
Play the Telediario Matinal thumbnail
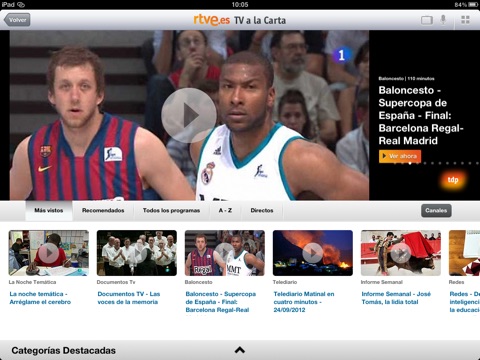pyautogui.click(x=313, y=253)
